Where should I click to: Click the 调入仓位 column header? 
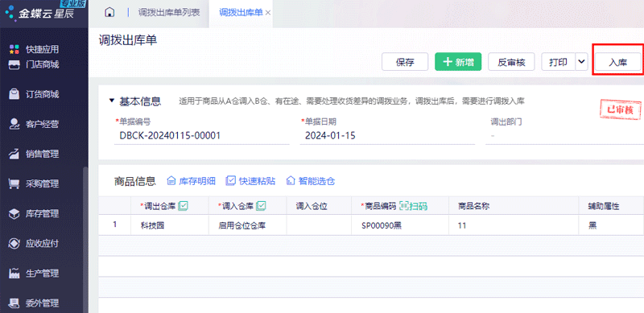pos(319,206)
